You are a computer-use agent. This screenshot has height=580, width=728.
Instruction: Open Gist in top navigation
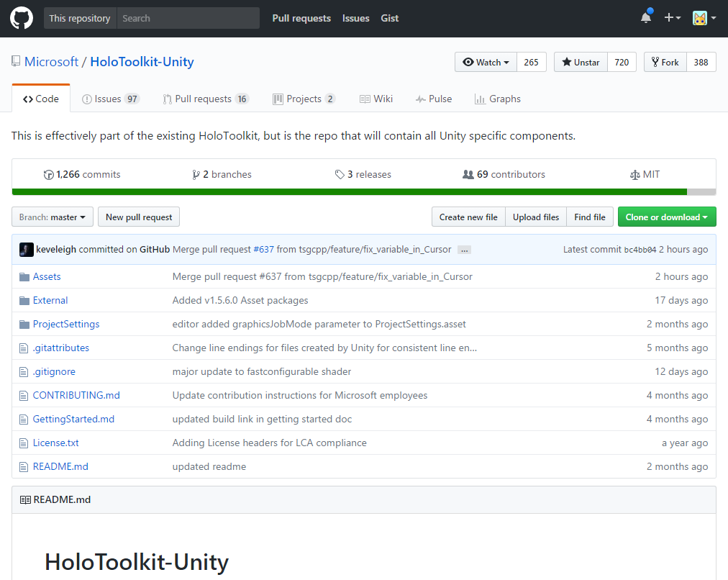(x=389, y=18)
